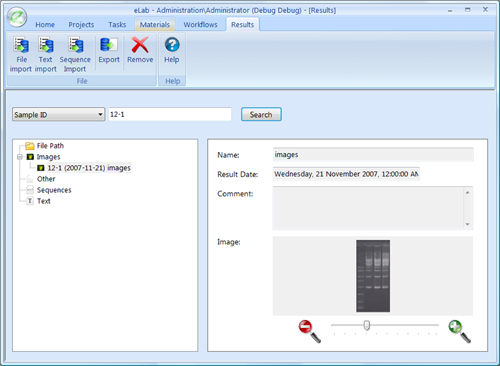Screen dimensions: 500x366
Task: Maximize the eLab window
Action: pos(468,10)
